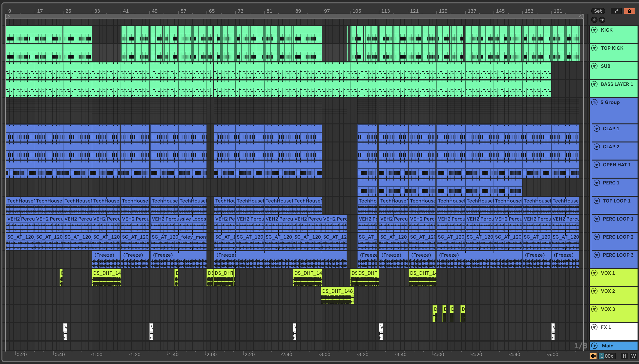This screenshot has width=639, height=364.
Task: Collapse the 5 Group track
Action: point(594,102)
